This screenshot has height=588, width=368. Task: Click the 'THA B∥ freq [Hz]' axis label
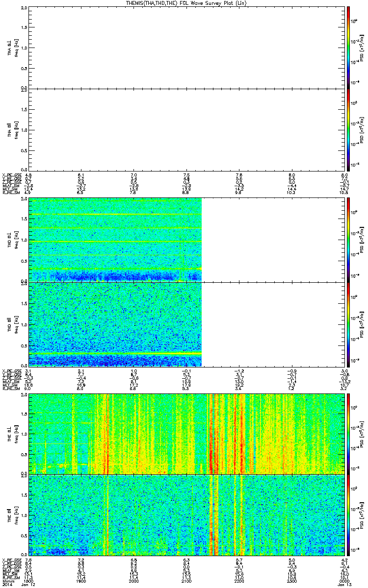tap(12, 129)
